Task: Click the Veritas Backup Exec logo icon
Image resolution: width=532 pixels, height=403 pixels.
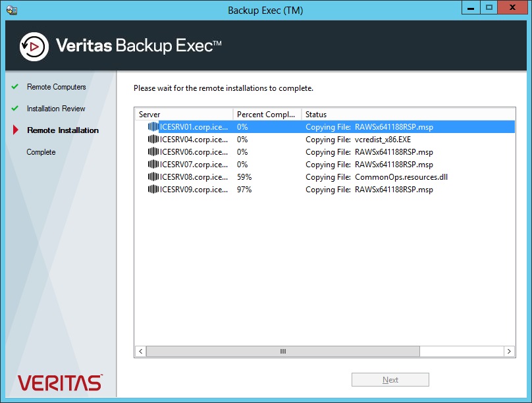Action: [34, 47]
